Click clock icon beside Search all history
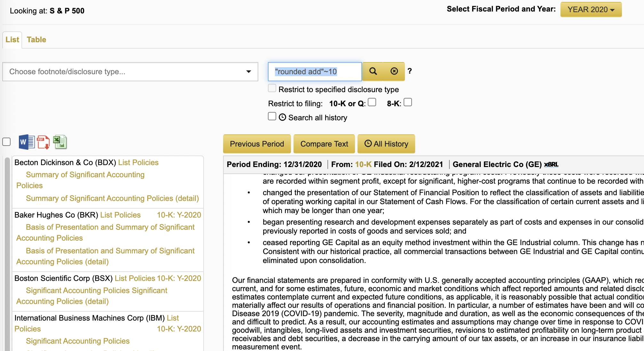Image resolution: width=644 pixels, height=351 pixels. tap(282, 117)
